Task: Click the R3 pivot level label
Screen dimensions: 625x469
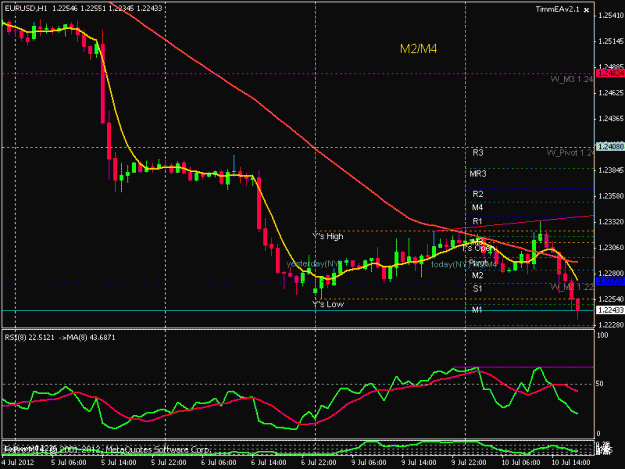Action: [x=478, y=153]
